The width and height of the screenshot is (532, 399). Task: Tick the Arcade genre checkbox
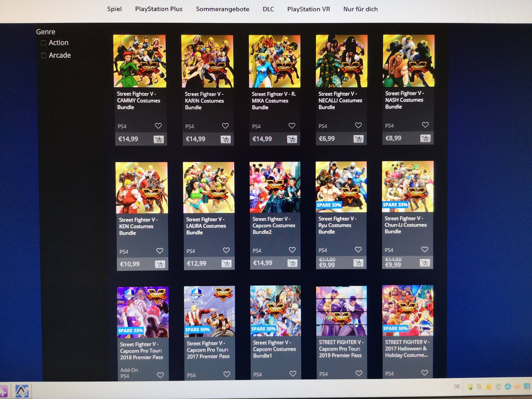(44, 55)
